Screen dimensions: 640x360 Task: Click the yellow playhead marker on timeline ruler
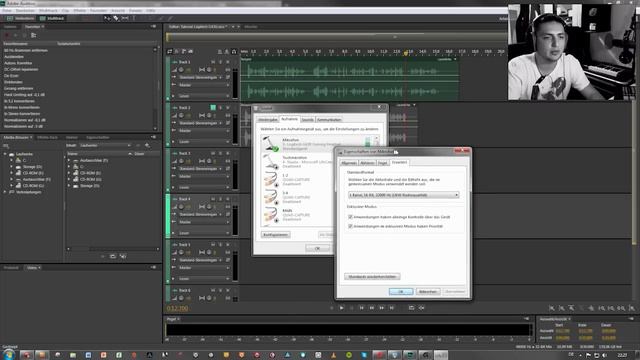pyautogui.click(x=406, y=53)
